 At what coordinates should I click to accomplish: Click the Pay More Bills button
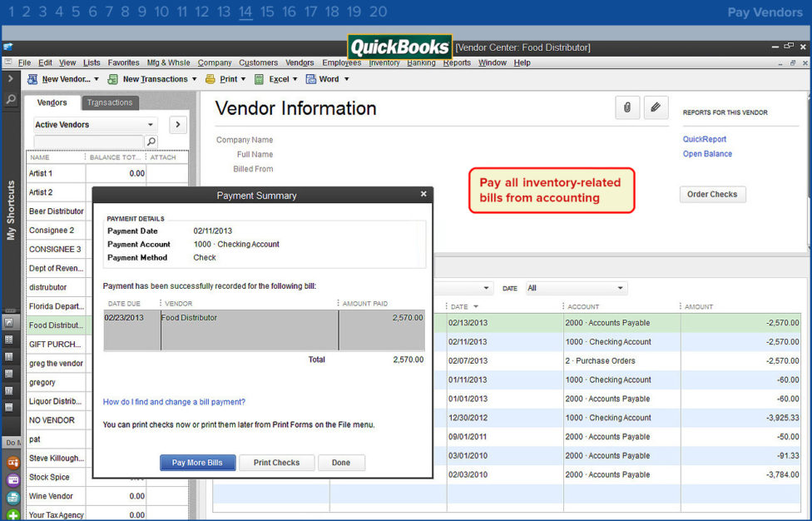click(x=197, y=463)
